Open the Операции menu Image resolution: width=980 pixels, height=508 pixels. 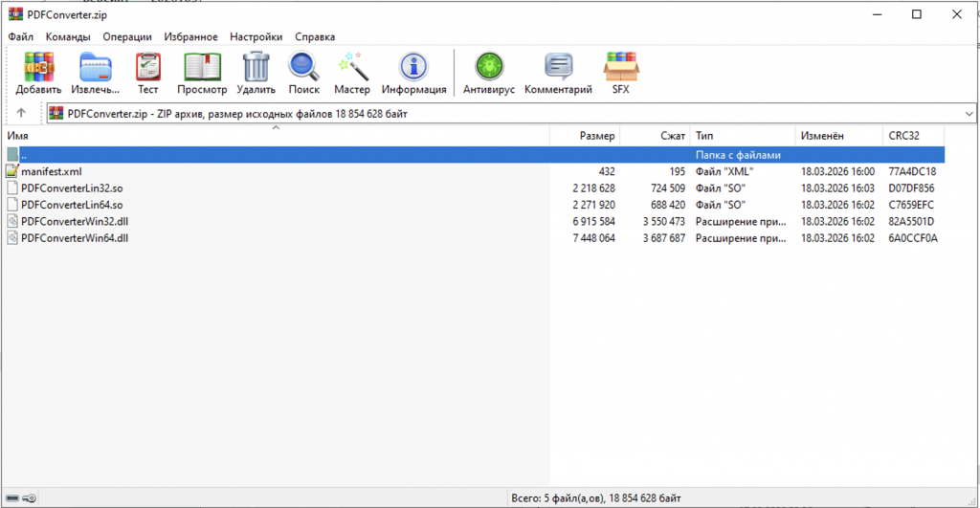point(127,37)
